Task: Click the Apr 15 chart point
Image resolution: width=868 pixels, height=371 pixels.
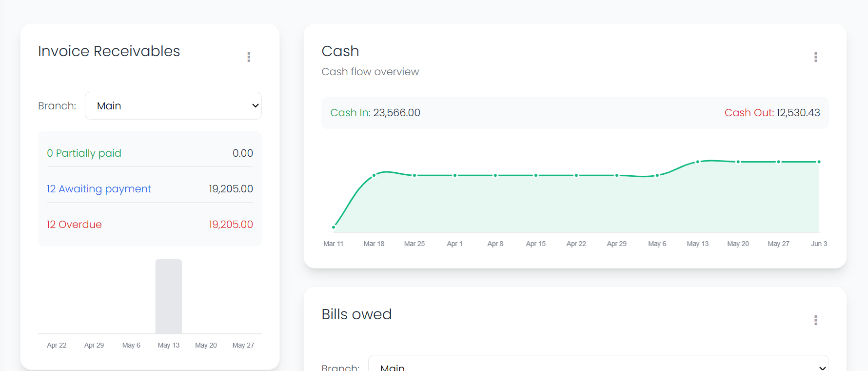Action: (x=536, y=175)
